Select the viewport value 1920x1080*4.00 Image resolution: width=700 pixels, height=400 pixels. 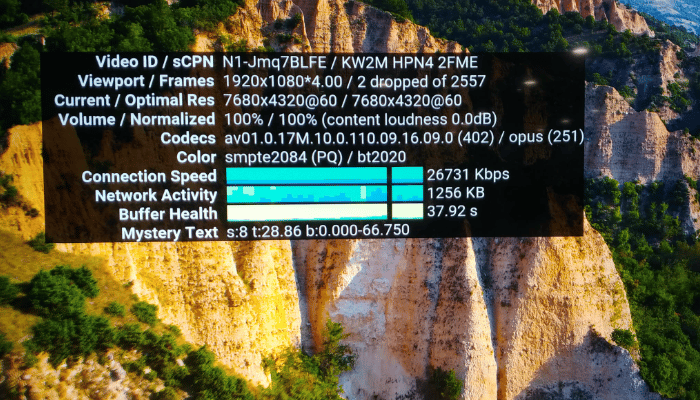pos(283,81)
